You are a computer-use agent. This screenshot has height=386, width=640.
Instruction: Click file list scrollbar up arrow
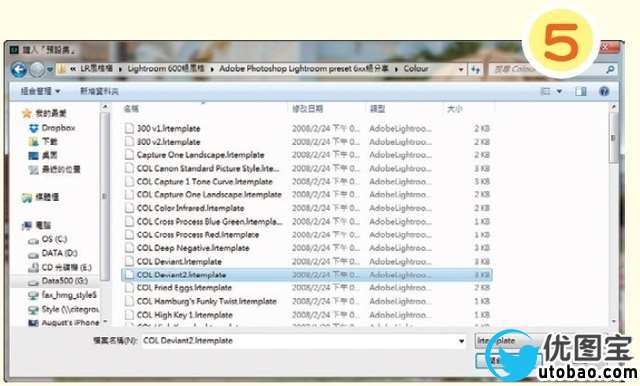tap(613, 108)
